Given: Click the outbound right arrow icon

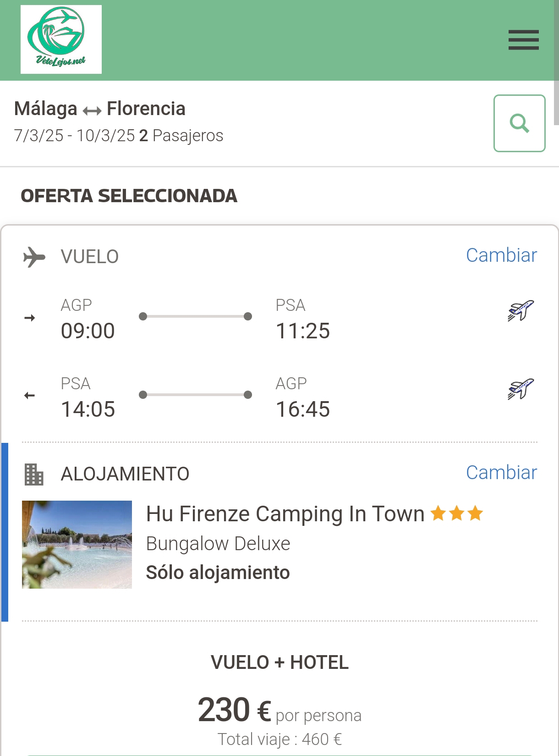Looking at the screenshot, I should 30,318.
